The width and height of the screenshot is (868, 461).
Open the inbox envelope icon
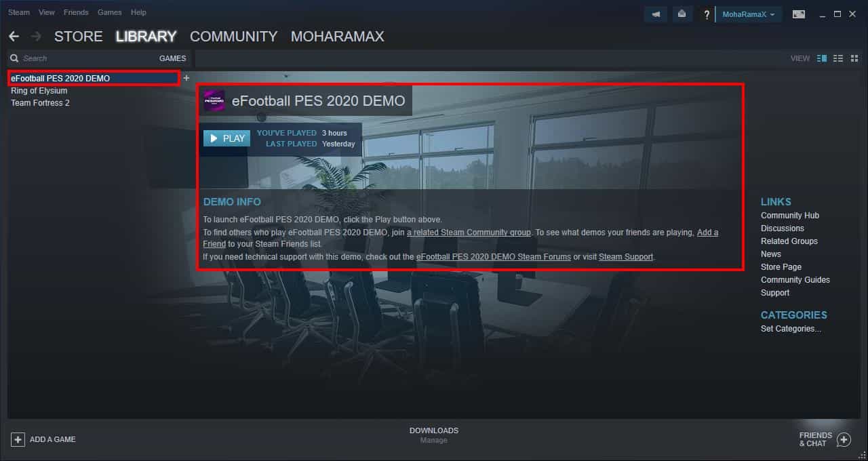tap(682, 14)
